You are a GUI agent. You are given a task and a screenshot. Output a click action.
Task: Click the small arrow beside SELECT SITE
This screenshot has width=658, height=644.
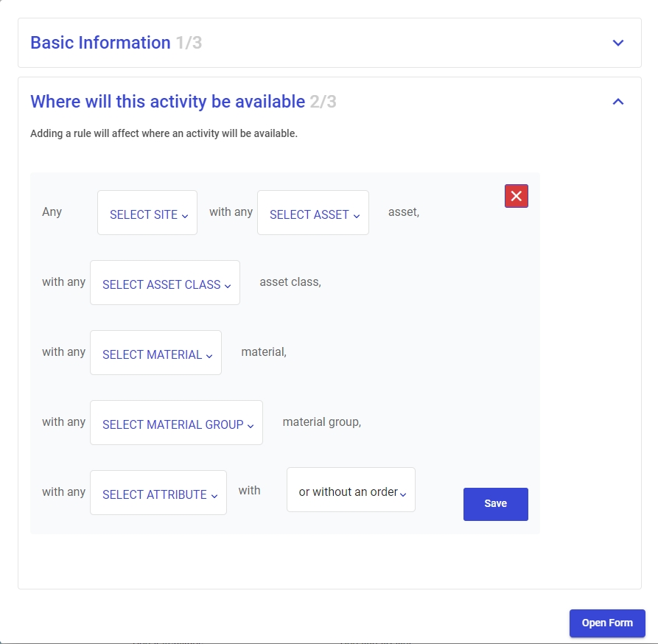tap(185, 215)
